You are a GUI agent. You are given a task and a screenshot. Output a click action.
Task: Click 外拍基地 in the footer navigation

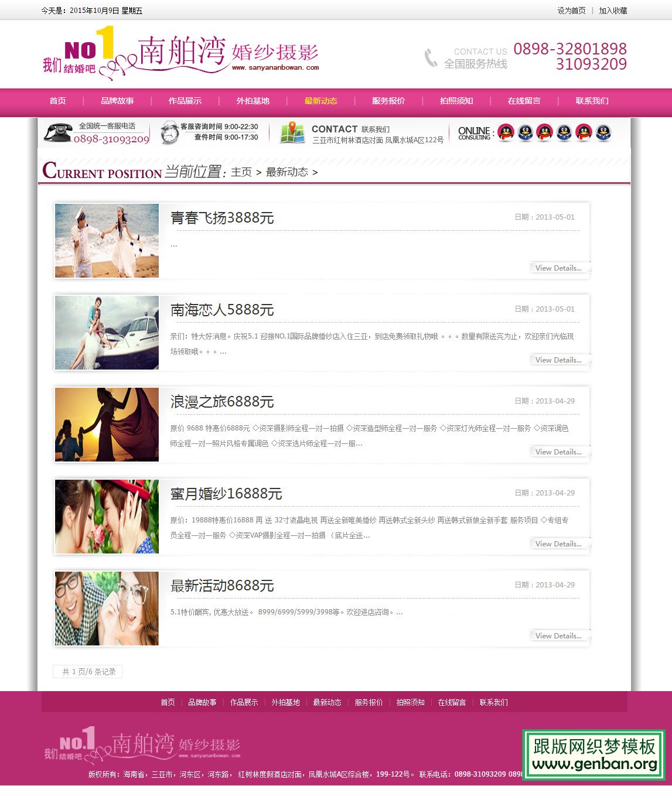click(x=285, y=702)
